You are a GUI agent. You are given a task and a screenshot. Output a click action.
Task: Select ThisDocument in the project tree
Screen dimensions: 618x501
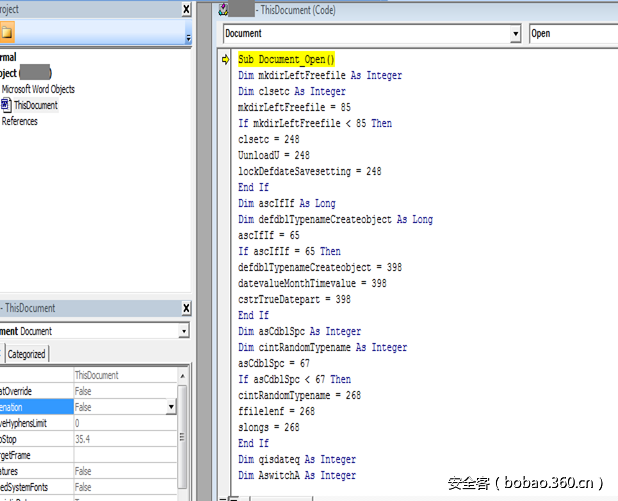tap(35, 105)
